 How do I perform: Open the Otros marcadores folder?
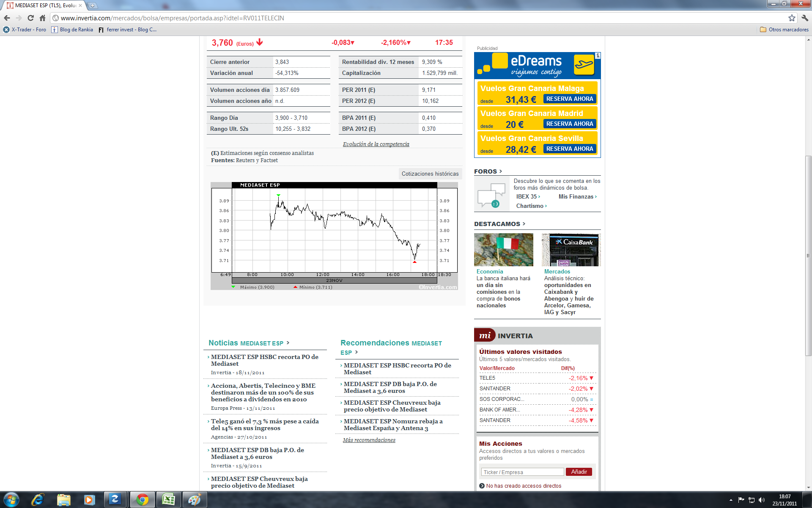tap(784, 30)
